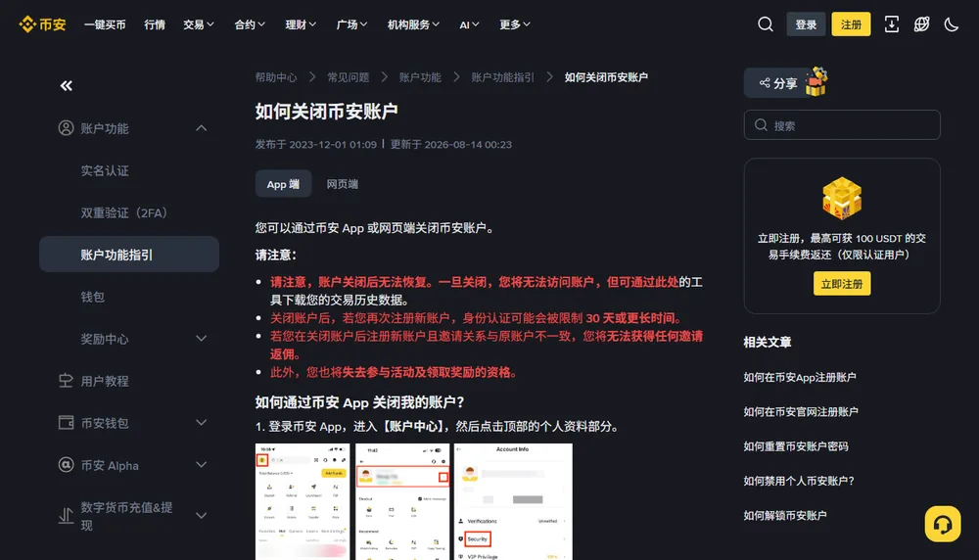Select 账户功能指引 in sidebar
Image resolution: width=979 pixels, height=560 pixels.
(129, 255)
